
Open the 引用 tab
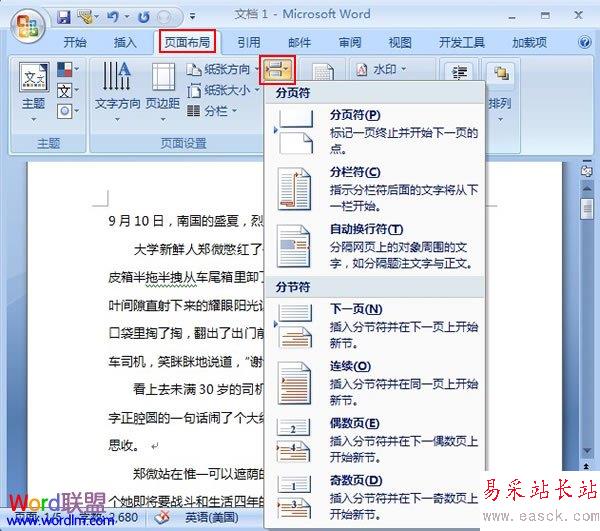[x=249, y=42]
